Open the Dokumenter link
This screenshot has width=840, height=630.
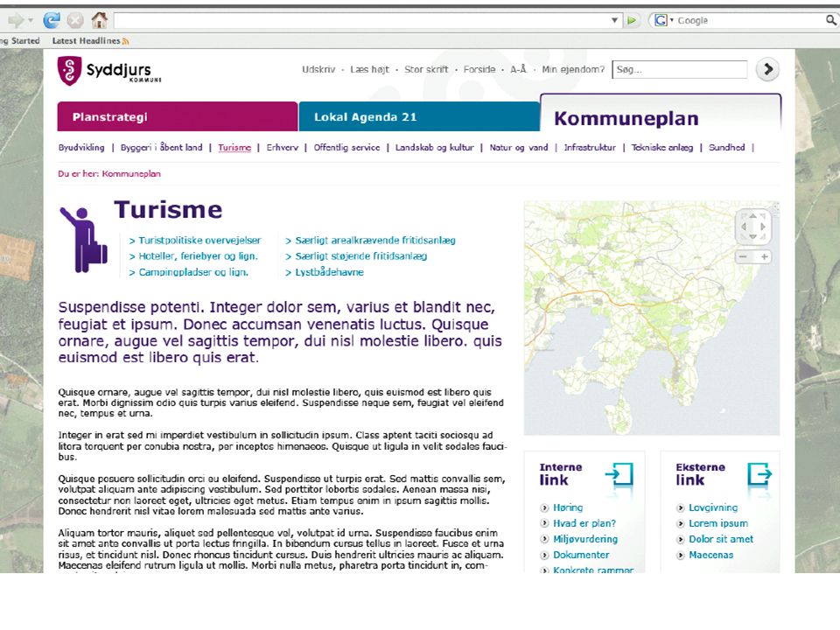coord(581,555)
